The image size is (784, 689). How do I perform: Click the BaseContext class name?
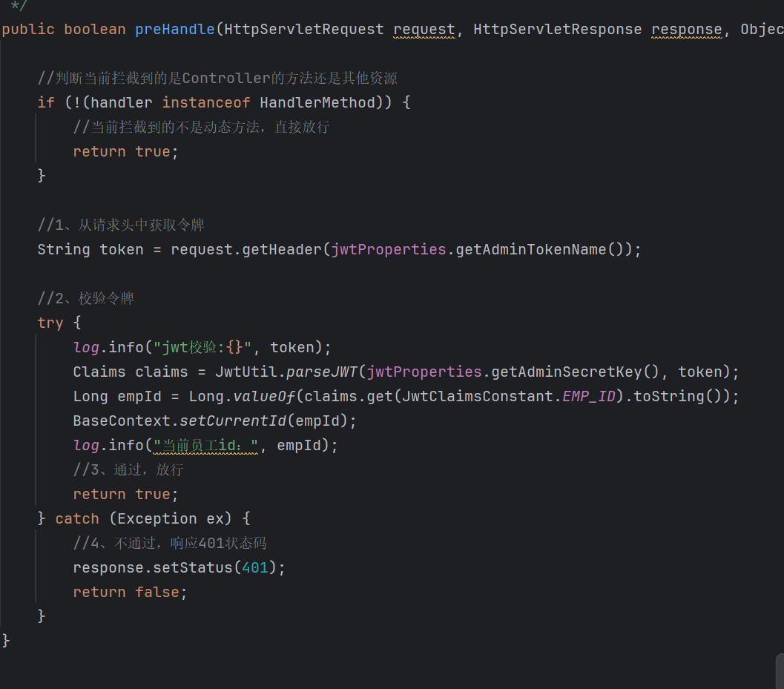pos(122,421)
